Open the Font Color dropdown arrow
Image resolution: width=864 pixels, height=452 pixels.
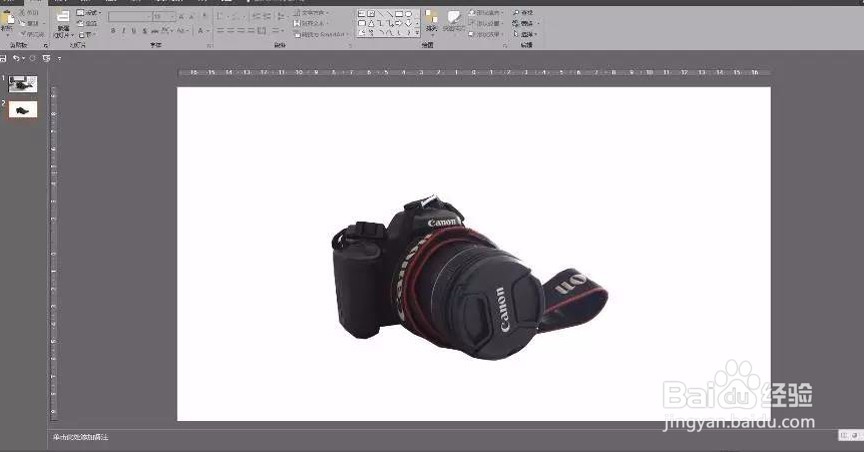pyautogui.click(x=208, y=30)
